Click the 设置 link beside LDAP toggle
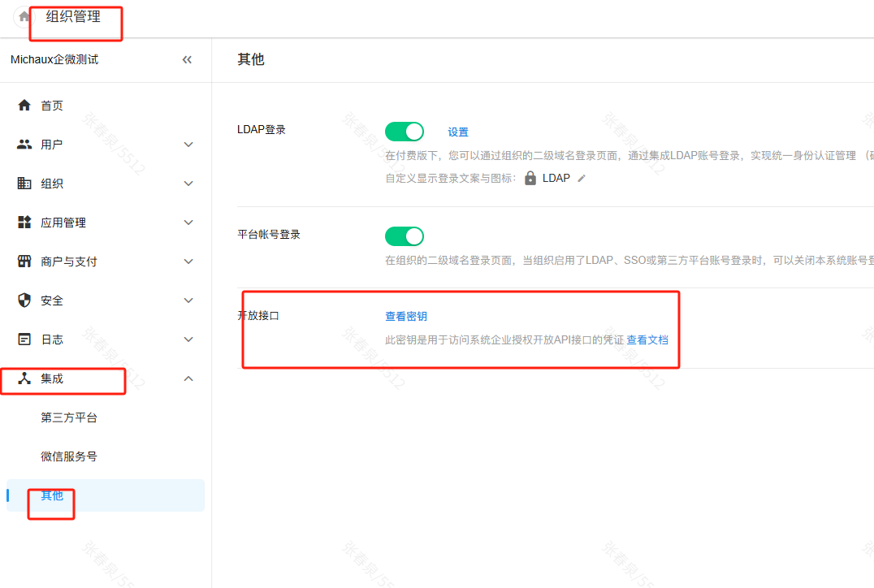 [x=458, y=132]
